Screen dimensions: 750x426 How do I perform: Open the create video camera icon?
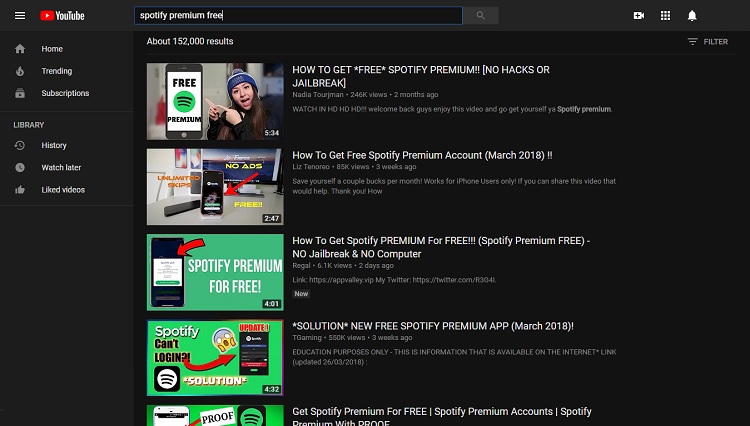point(639,16)
